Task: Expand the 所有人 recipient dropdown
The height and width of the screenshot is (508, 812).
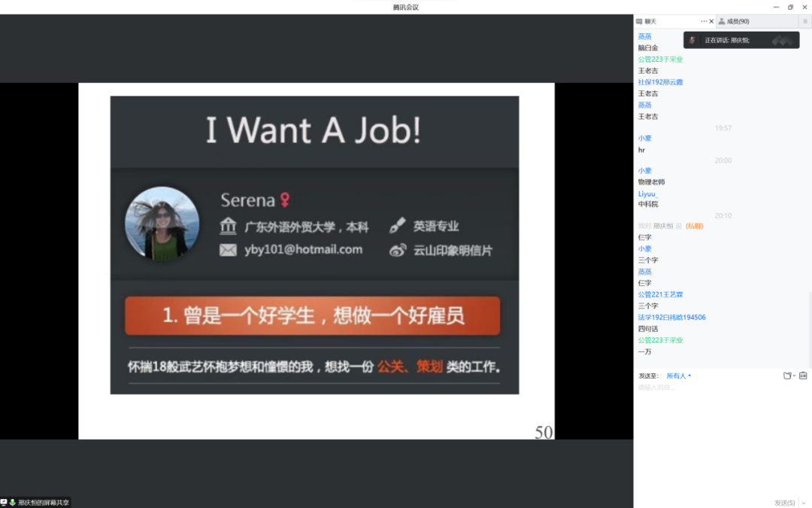Action: pyautogui.click(x=679, y=376)
